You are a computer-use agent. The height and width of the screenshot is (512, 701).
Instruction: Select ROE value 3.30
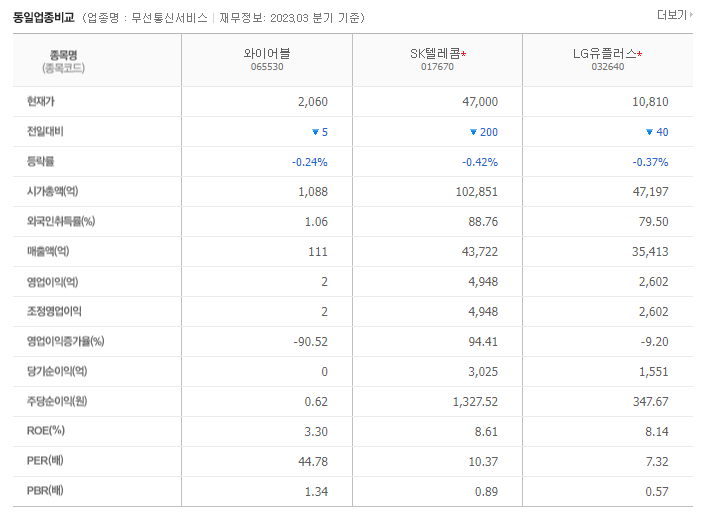pyautogui.click(x=316, y=432)
